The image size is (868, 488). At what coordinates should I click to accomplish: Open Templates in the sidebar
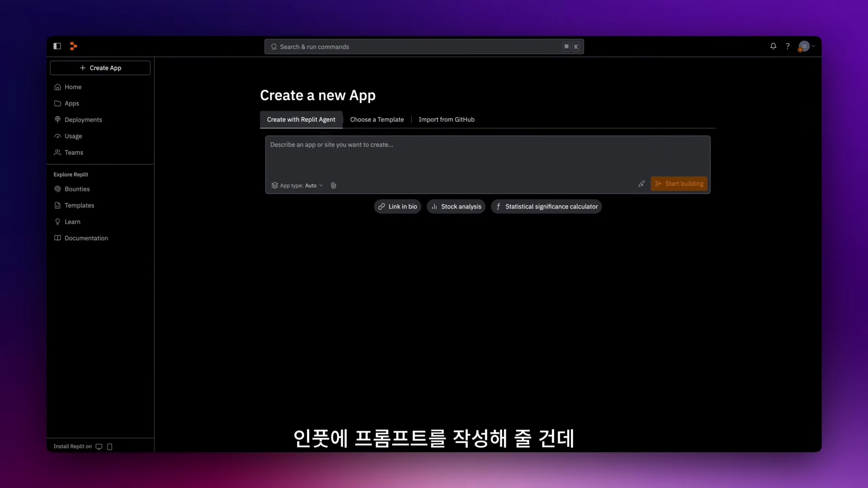pyautogui.click(x=100, y=205)
